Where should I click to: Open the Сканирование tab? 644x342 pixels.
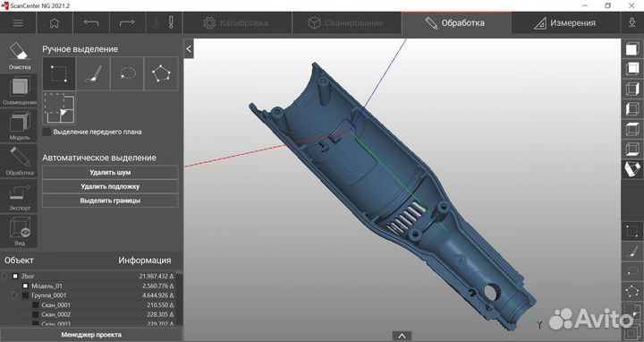tap(347, 23)
